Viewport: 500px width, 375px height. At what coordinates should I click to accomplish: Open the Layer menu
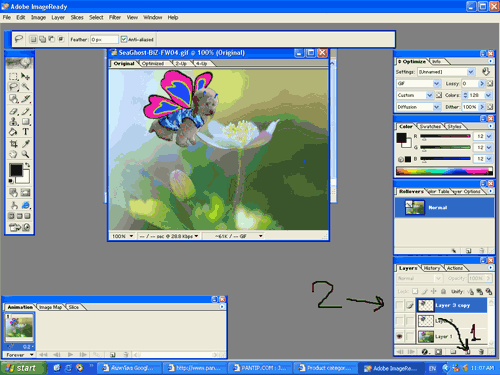click(x=58, y=17)
